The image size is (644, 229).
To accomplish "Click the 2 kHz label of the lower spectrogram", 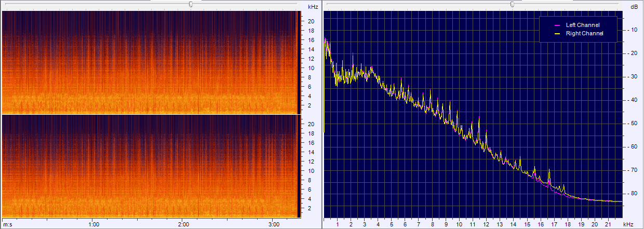I will [311, 208].
